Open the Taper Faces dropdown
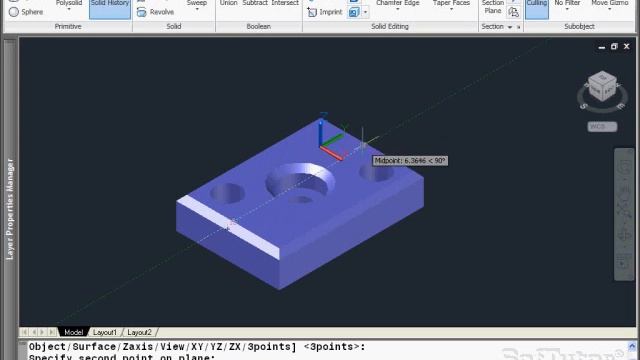This screenshot has height=360, width=640. click(x=451, y=9)
